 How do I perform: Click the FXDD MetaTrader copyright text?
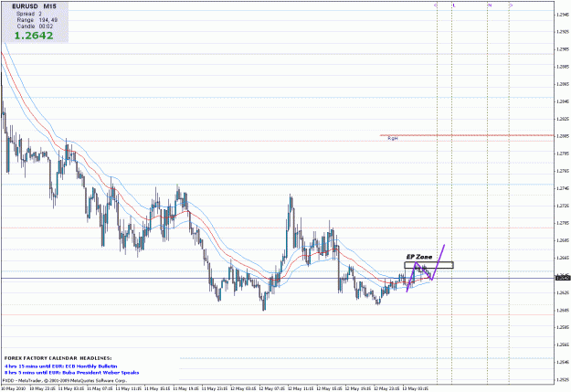click(65, 381)
